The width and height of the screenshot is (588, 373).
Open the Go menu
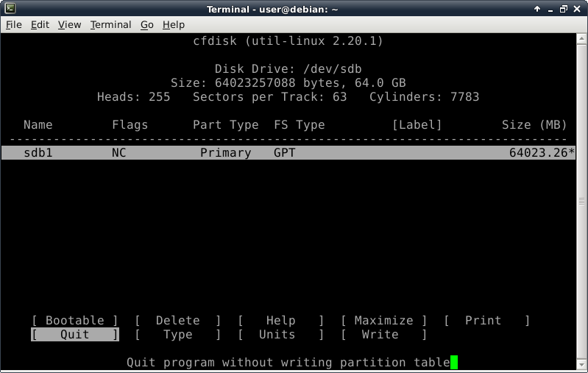pyautogui.click(x=146, y=24)
